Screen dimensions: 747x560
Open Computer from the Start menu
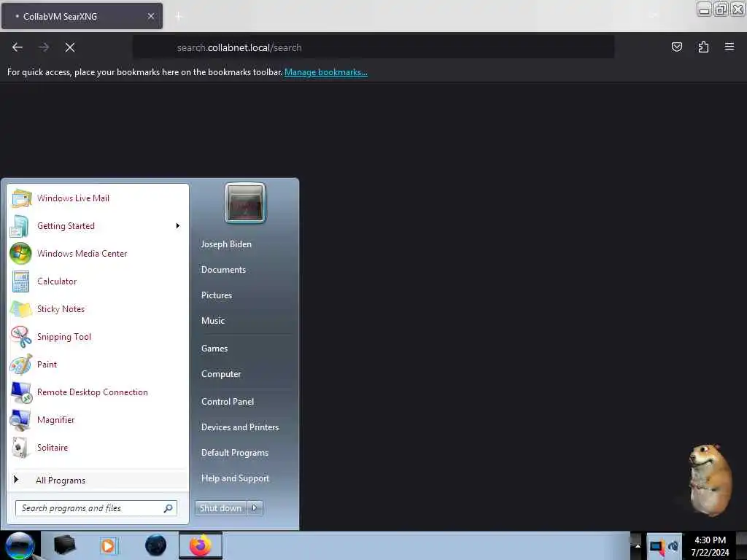pos(221,374)
